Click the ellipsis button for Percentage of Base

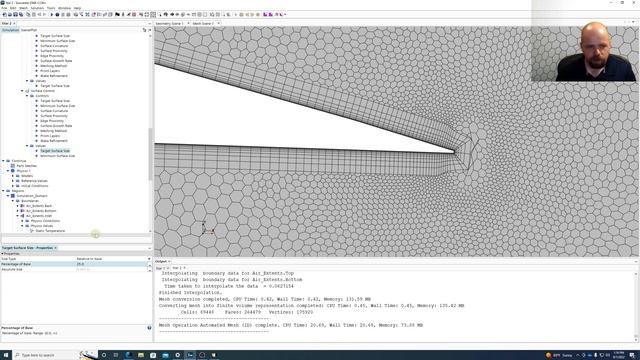point(149,264)
